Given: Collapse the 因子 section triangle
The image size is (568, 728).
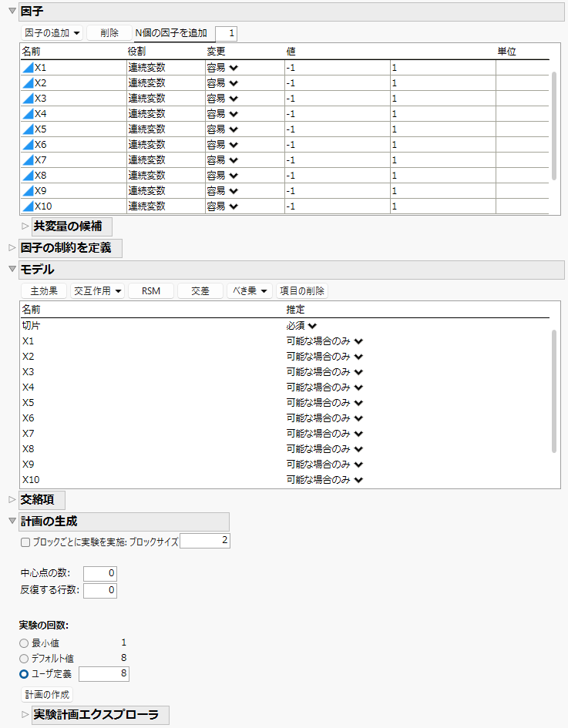Looking at the screenshot, I should click(12, 11).
